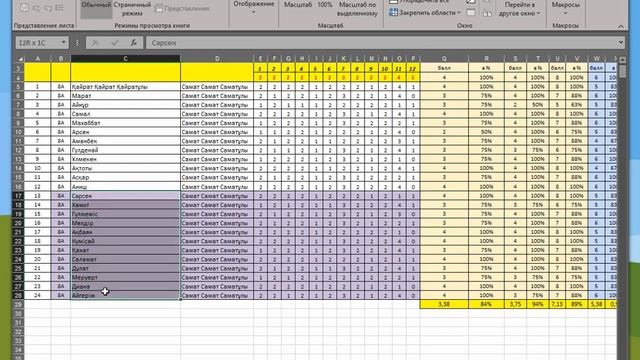Click the name cell Самал
Image resolution: width=640 pixels, height=360 pixels.
[125, 114]
